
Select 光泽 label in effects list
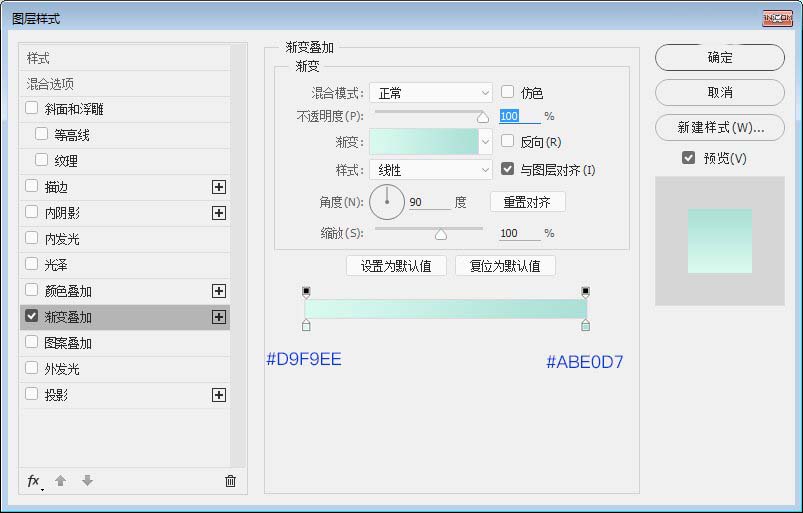(x=56, y=265)
